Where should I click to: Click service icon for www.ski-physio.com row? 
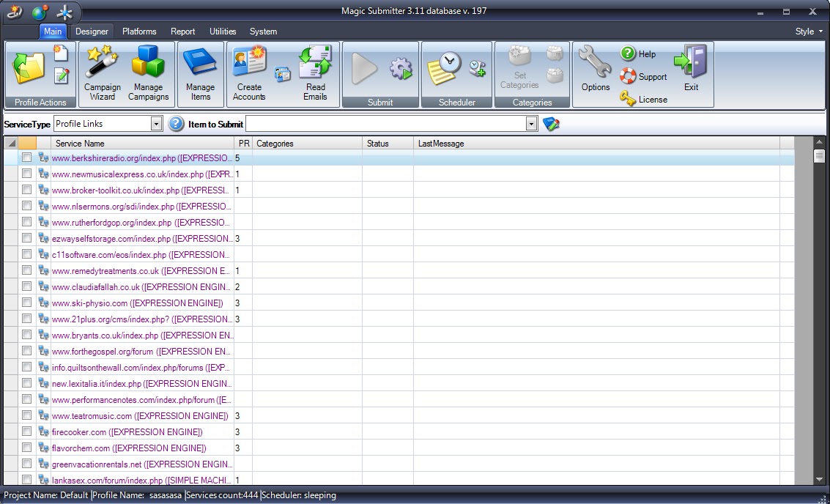click(43, 303)
